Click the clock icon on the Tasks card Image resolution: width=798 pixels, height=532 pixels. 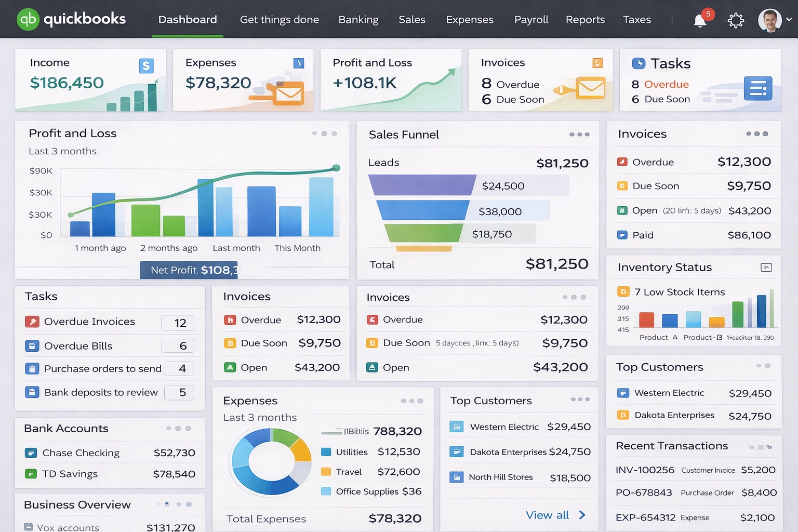click(x=639, y=63)
